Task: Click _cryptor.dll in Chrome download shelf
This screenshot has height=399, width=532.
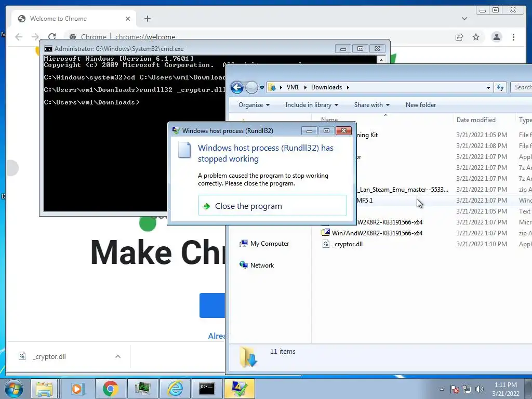Action: (49, 356)
